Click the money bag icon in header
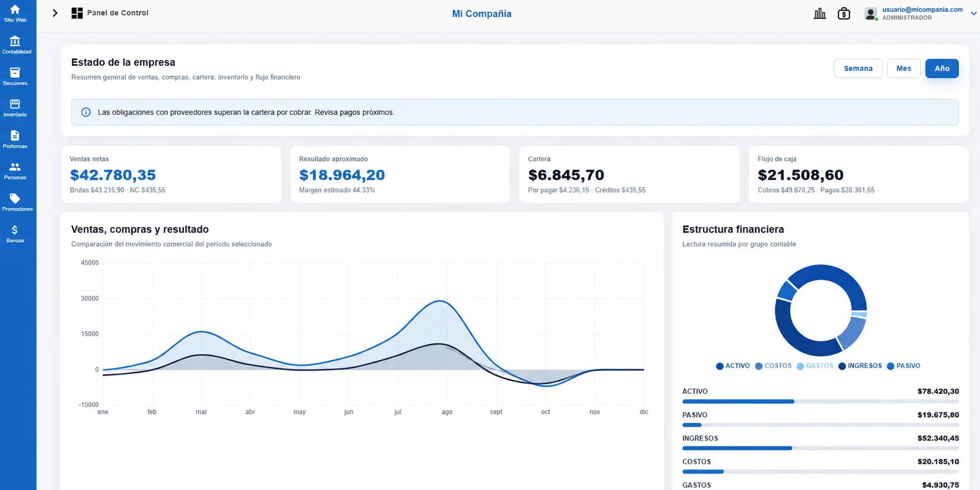 pyautogui.click(x=844, y=13)
